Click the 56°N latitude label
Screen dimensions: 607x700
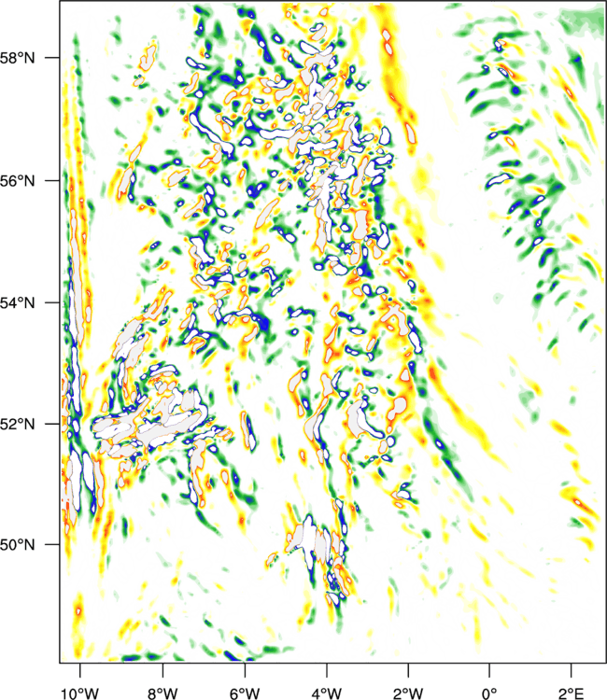[x=18, y=181]
